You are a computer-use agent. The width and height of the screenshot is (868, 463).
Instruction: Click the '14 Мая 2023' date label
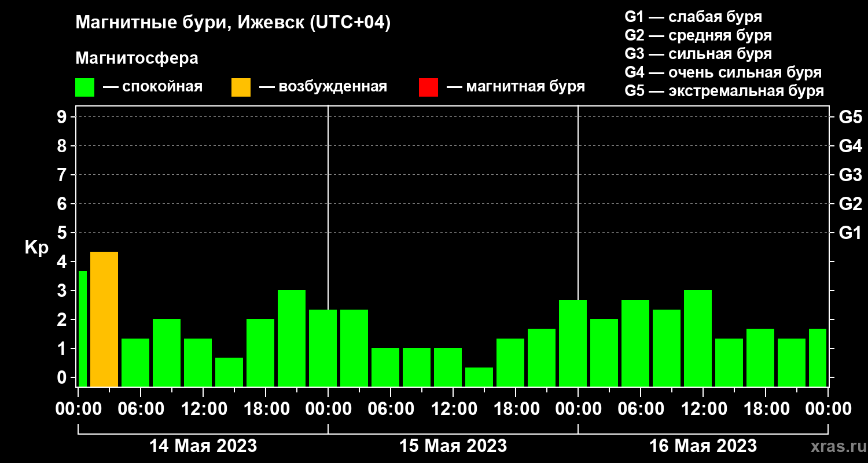pyautogui.click(x=203, y=446)
